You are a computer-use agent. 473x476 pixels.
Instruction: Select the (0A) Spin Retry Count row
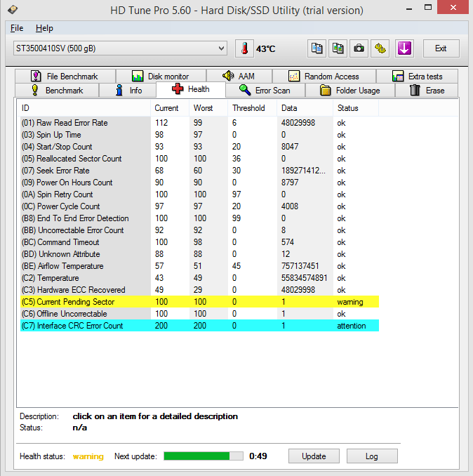coord(199,194)
